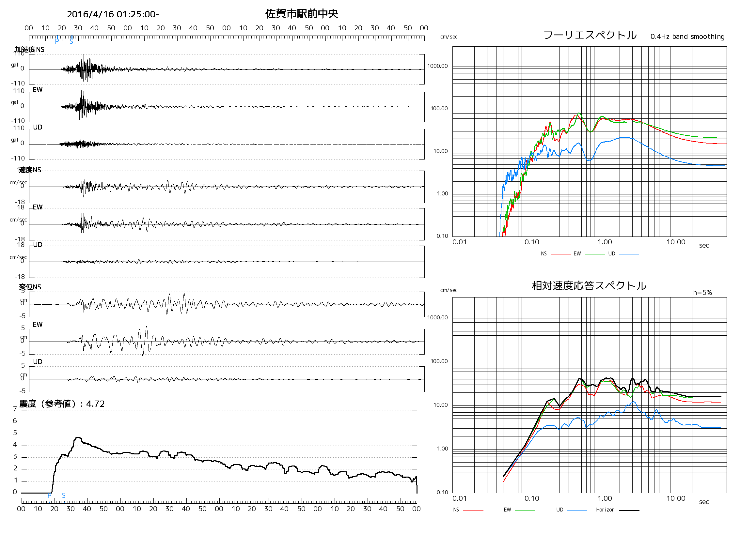The width and height of the screenshot is (756, 534).
Task: Click the 1000.00 tick on Fourier spectrum axis
Action: [x=437, y=66]
